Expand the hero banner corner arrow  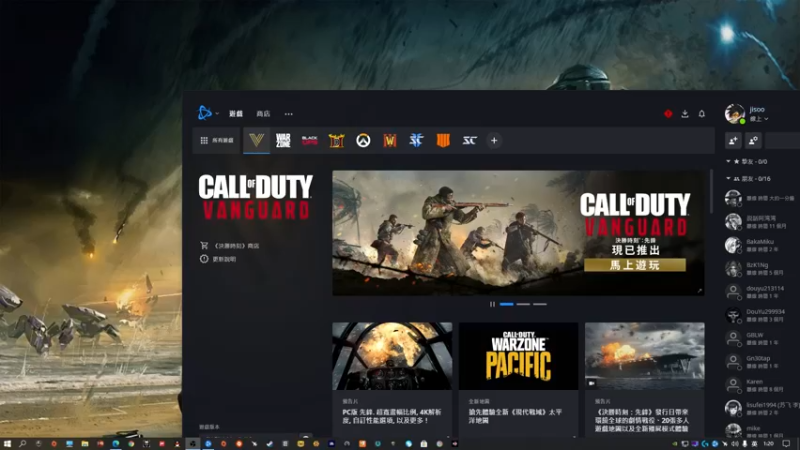699,290
